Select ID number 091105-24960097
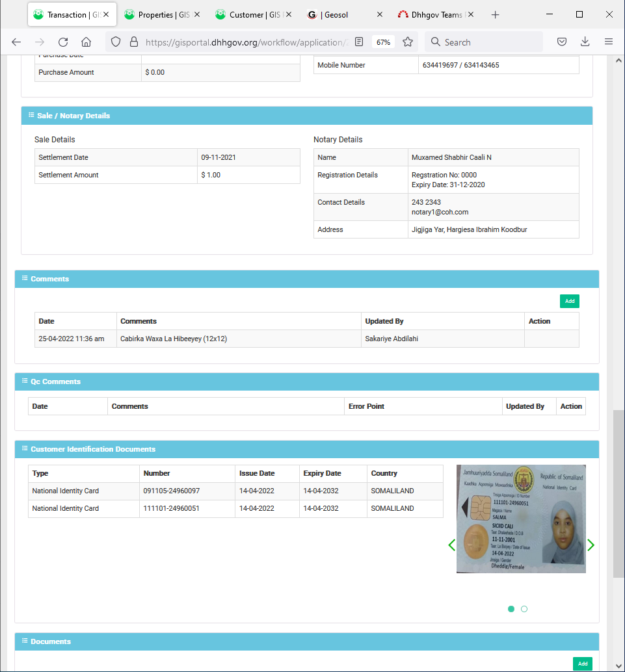 [x=172, y=491]
